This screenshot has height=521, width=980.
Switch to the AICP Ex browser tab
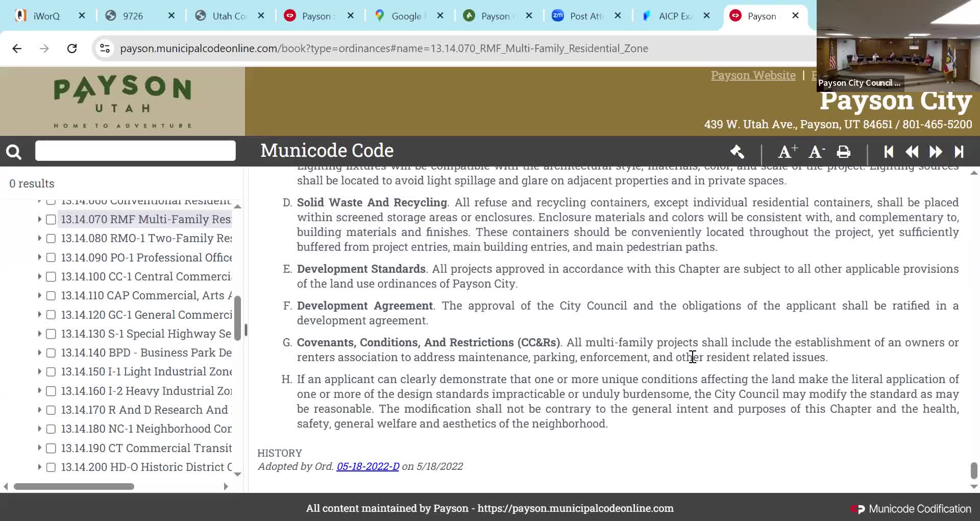675,16
